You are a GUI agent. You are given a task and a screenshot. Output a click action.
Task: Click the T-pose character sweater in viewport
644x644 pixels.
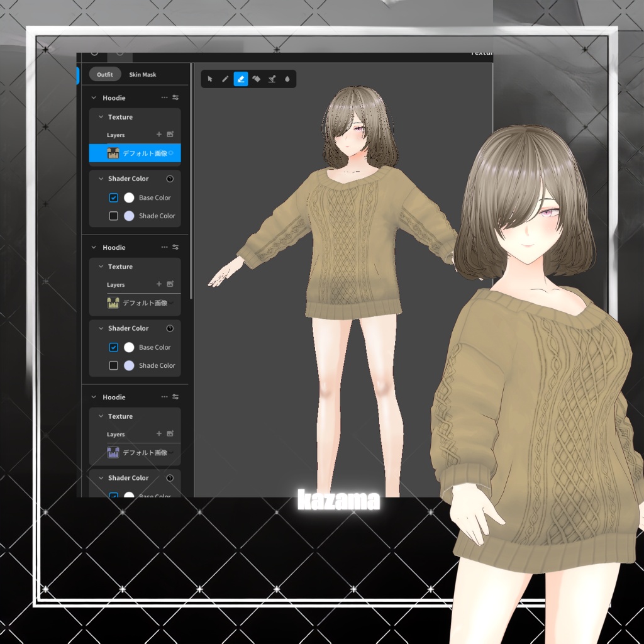[x=352, y=242]
